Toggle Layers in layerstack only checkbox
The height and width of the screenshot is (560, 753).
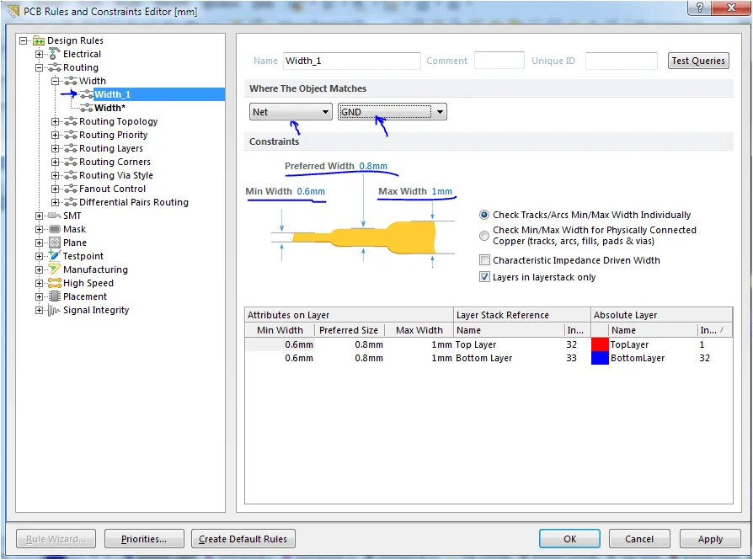[x=484, y=277]
